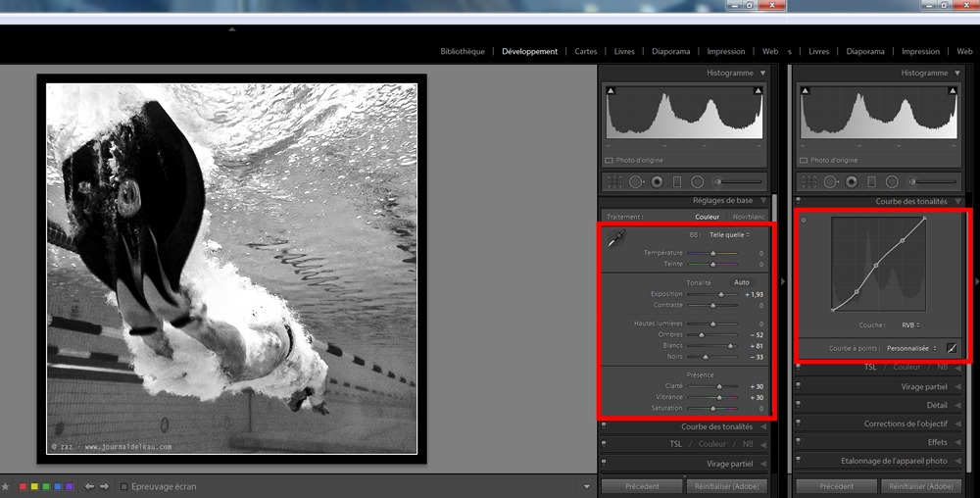Go to previous photo arrow in toolbar
Image resolution: width=980 pixels, height=498 pixels.
(89, 486)
